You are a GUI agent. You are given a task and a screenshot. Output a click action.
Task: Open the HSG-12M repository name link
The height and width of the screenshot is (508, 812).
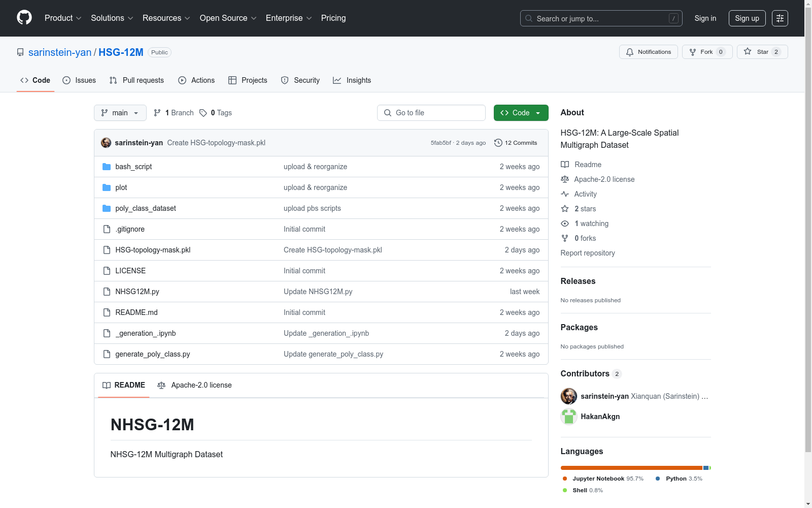[x=121, y=52]
